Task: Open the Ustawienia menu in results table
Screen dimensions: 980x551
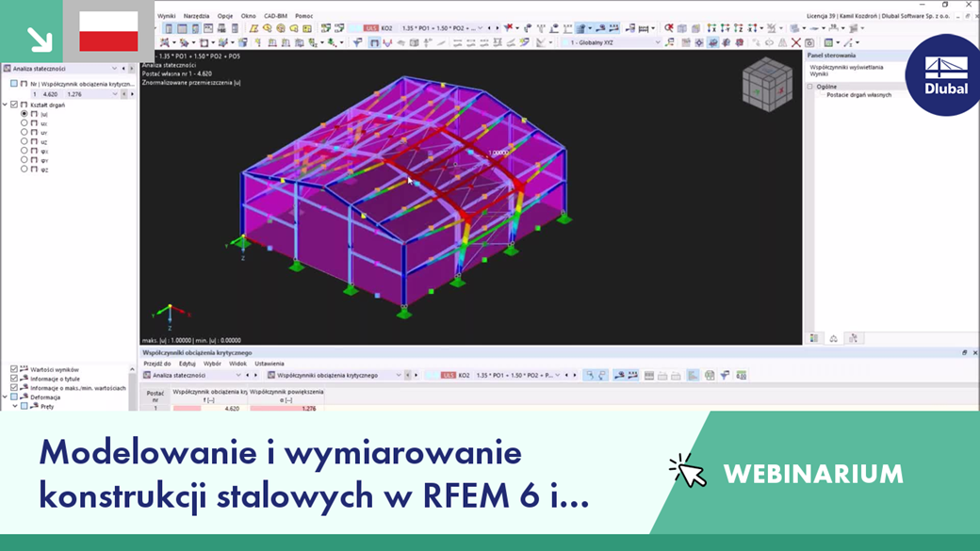Action: coord(269,364)
